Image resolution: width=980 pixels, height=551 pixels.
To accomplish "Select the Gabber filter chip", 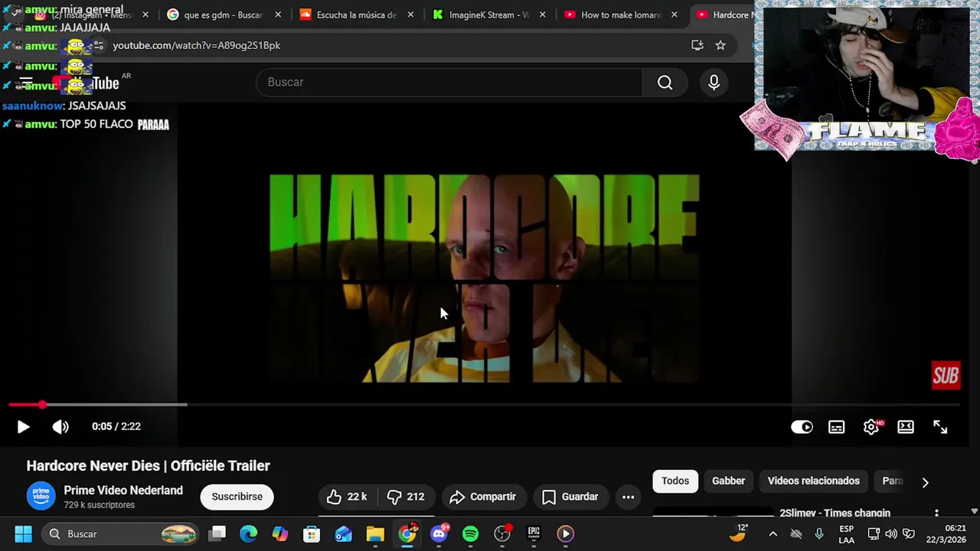I will click(x=728, y=481).
